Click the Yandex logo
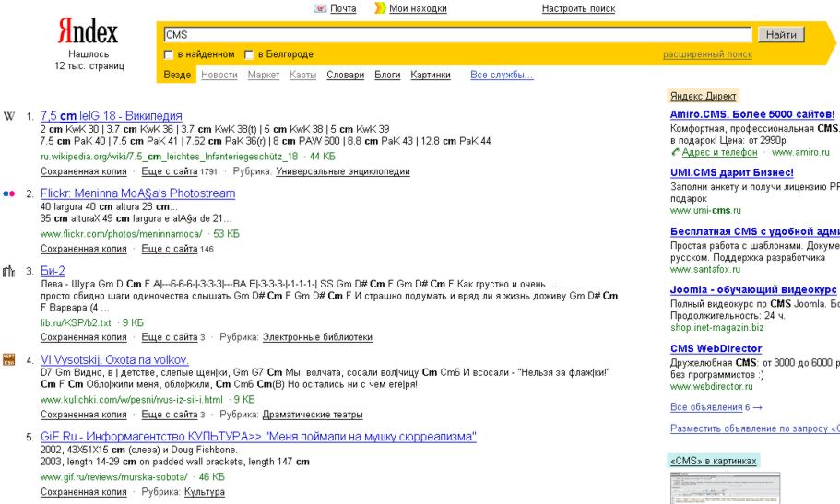Viewport: 840px width, 504px height. point(89,35)
